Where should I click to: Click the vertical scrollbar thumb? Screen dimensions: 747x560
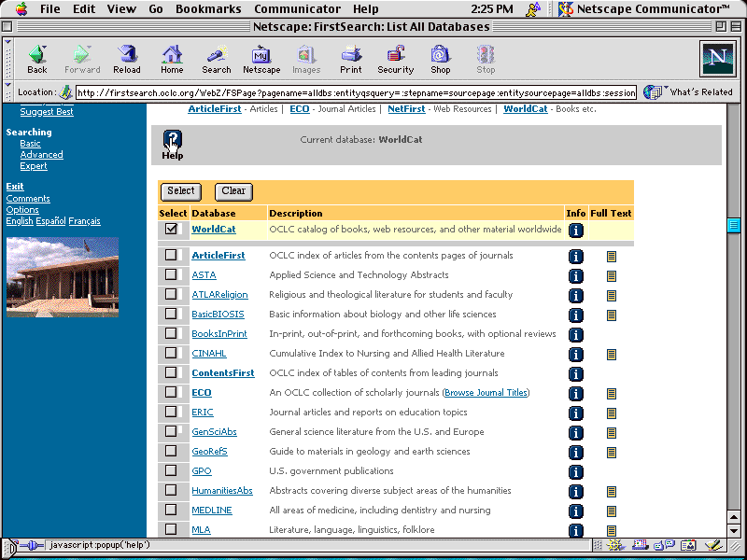pyautogui.click(x=734, y=225)
